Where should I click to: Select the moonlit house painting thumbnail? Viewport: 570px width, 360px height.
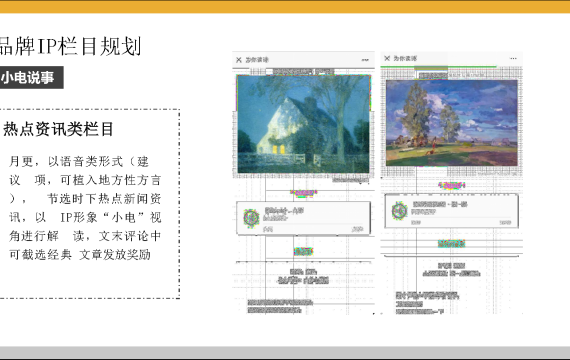304,124
